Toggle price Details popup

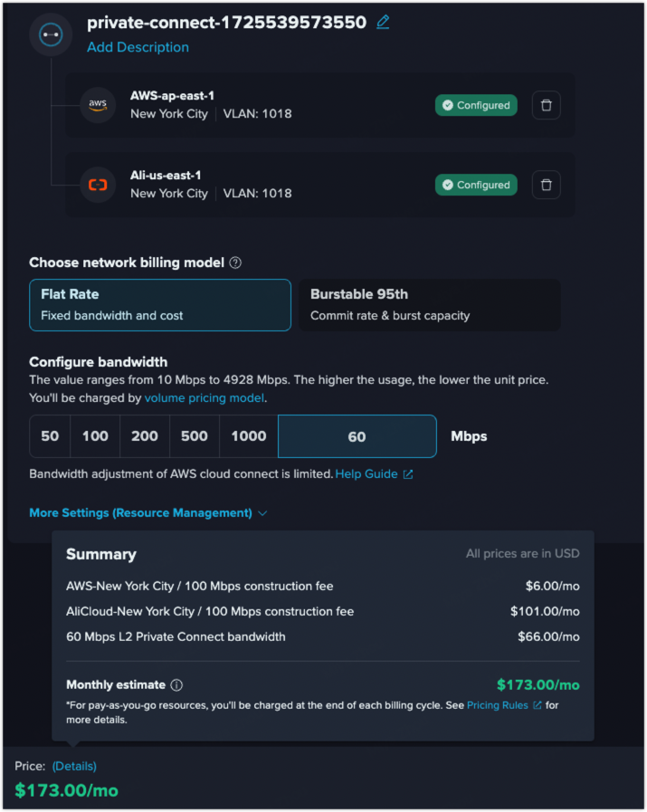(x=74, y=766)
